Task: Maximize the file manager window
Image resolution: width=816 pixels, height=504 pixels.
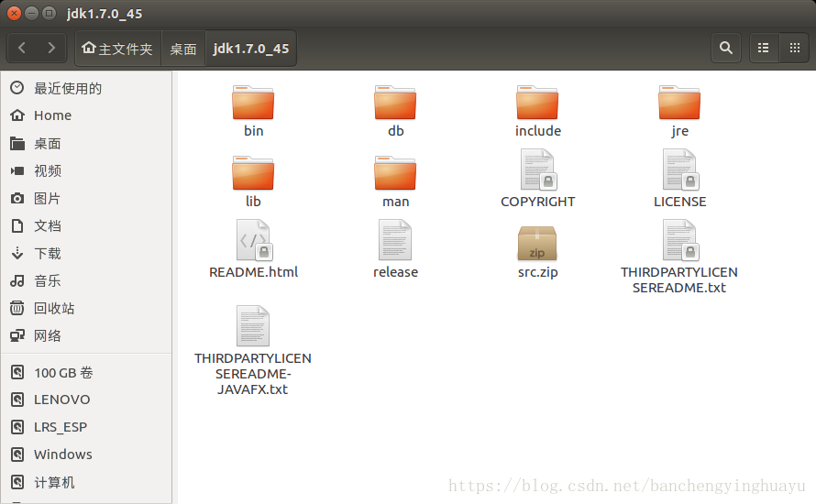Action: click(x=49, y=13)
